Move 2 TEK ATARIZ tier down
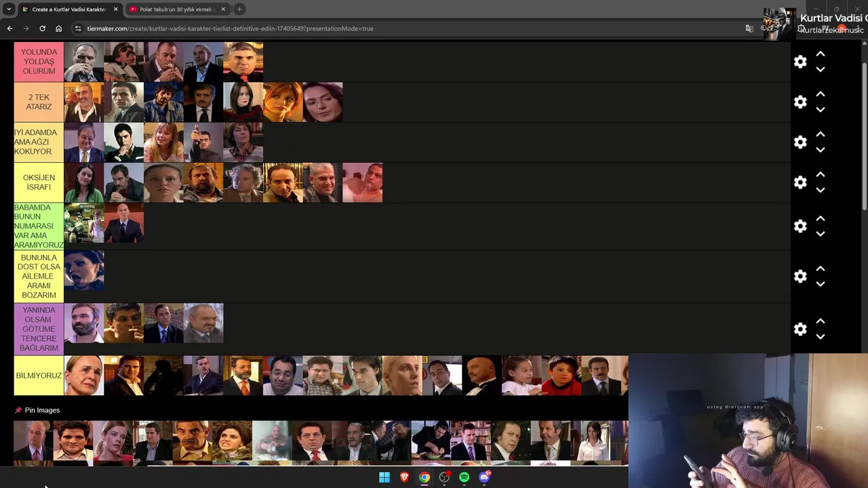 pyautogui.click(x=820, y=110)
